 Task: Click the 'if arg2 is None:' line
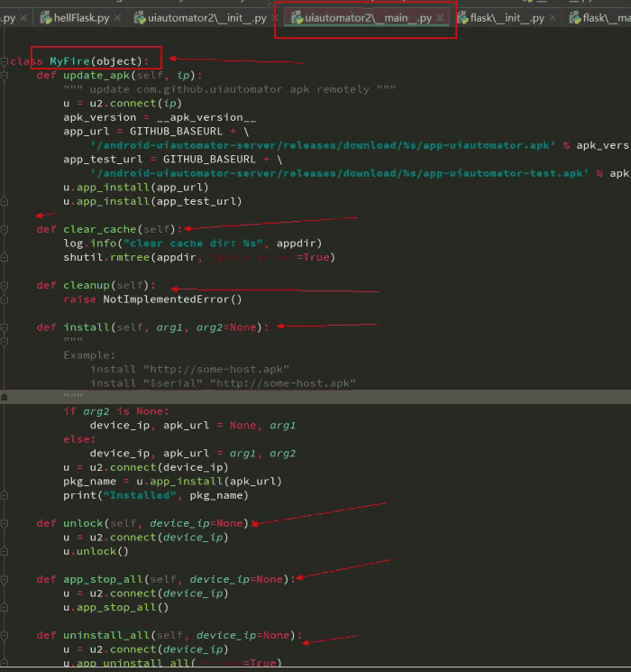click(116, 411)
